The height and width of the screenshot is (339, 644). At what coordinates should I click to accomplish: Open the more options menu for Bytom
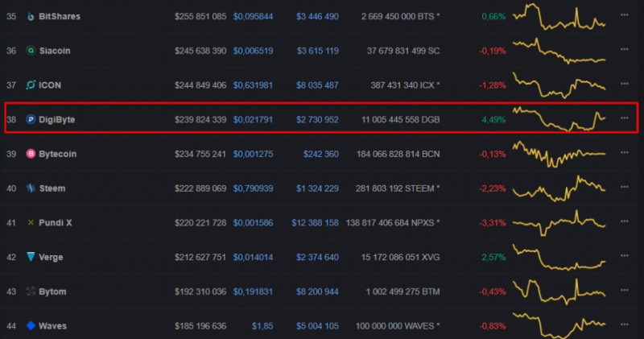[x=625, y=290]
